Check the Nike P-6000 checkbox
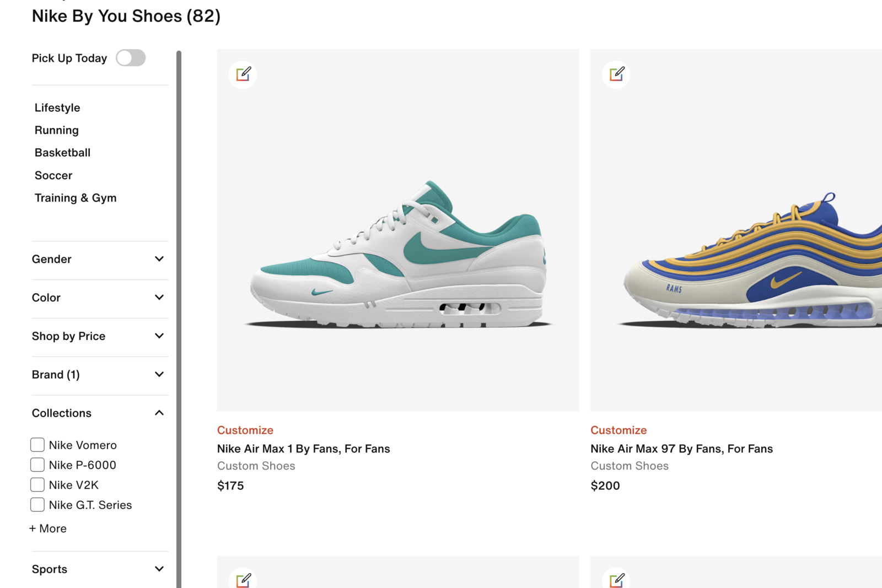Viewport: 882px width, 588px height. (37, 465)
